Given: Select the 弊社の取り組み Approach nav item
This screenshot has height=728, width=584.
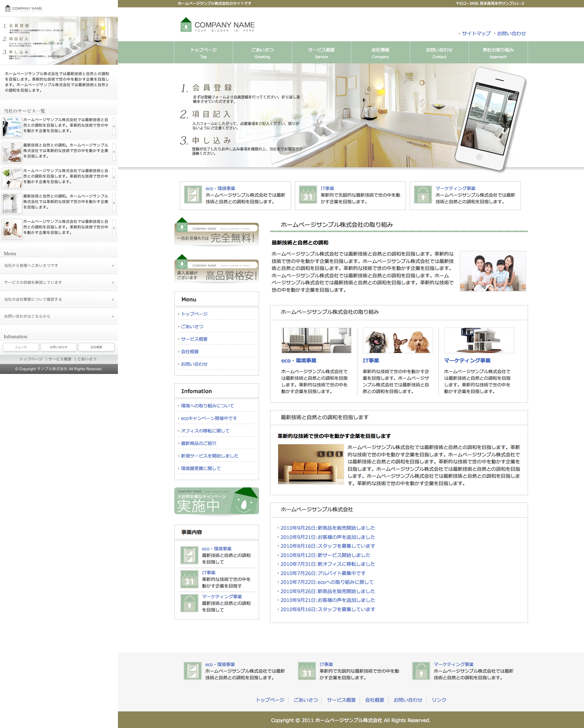Looking at the screenshot, I should (x=498, y=53).
